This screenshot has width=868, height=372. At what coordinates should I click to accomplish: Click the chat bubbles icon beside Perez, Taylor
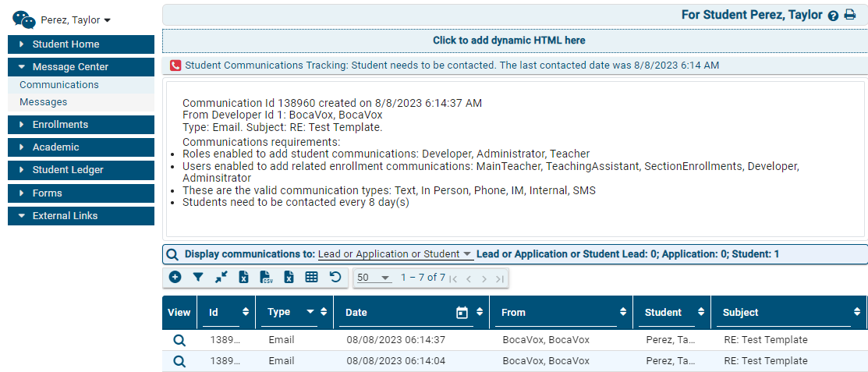(24, 19)
